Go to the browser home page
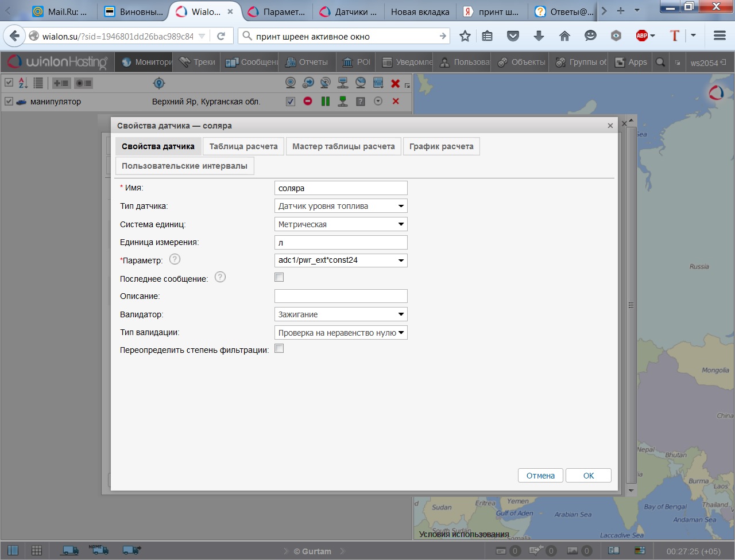The height and width of the screenshot is (560, 735). [564, 36]
